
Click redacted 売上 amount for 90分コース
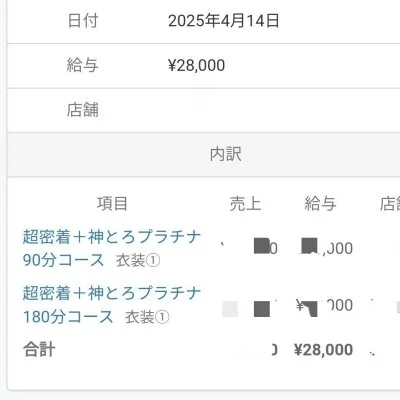(x=265, y=247)
